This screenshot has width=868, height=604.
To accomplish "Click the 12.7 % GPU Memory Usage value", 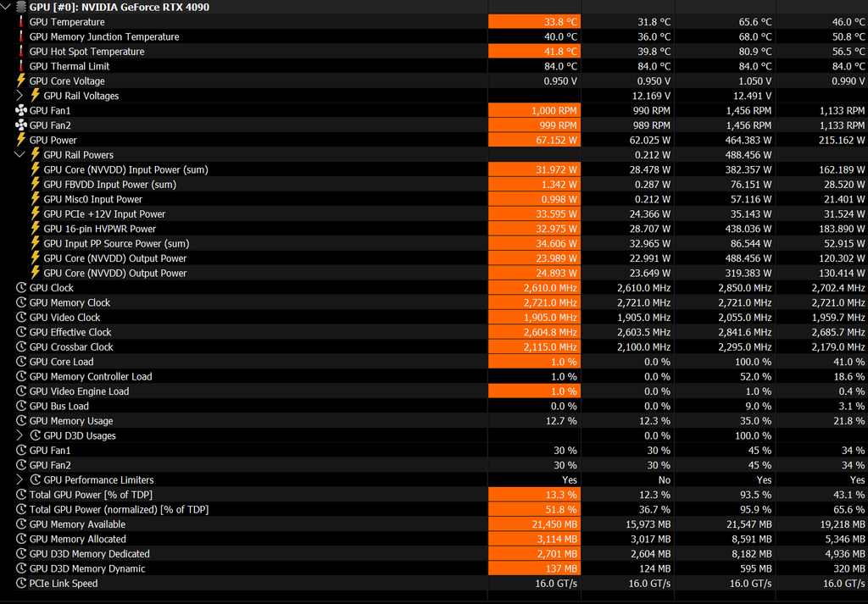I will (561, 421).
